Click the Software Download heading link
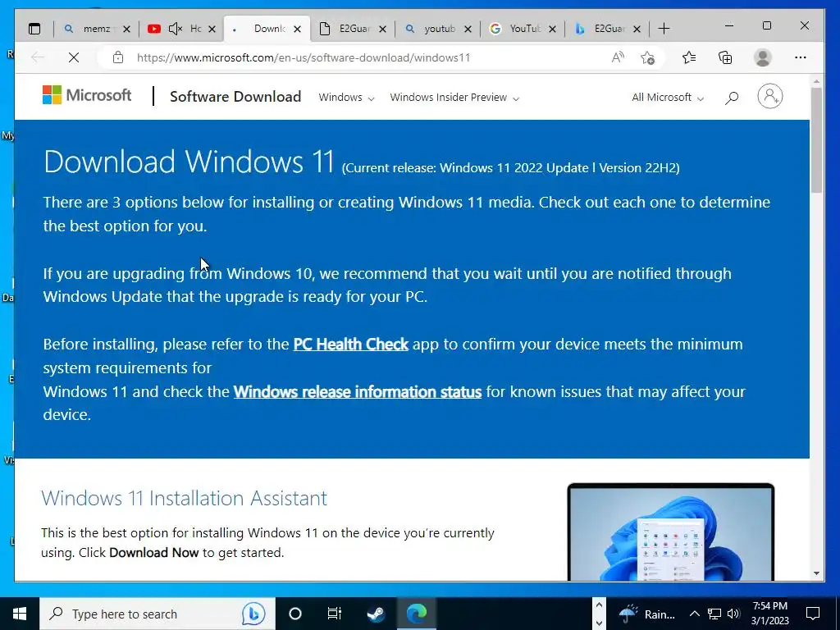840x630 pixels. coord(235,97)
